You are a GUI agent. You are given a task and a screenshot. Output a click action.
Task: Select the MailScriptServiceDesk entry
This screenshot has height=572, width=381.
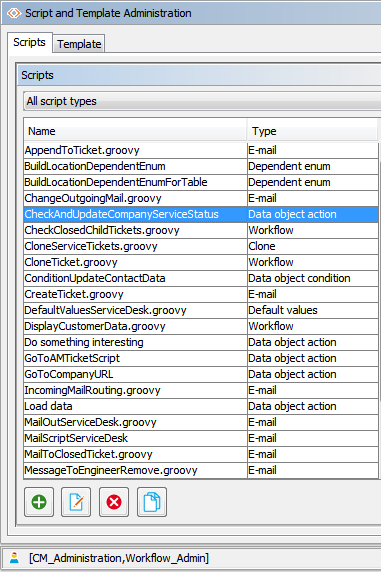point(201,438)
